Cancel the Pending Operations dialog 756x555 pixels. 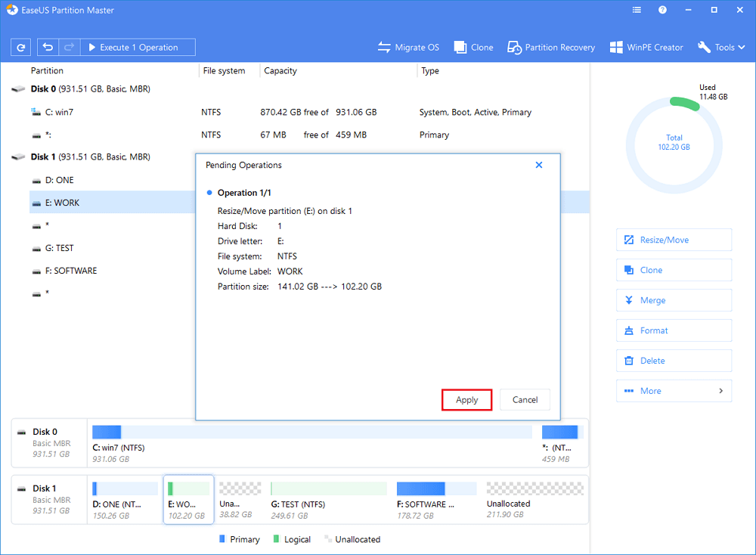(x=525, y=400)
